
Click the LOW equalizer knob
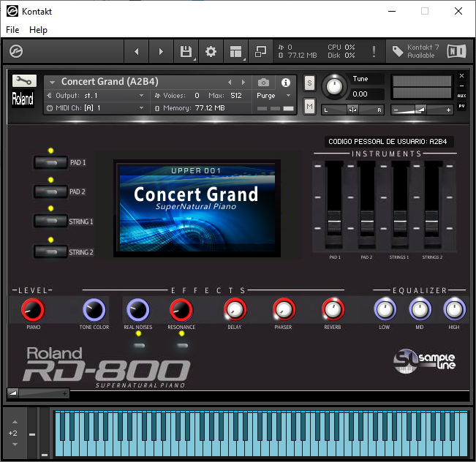[x=385, y=309]
